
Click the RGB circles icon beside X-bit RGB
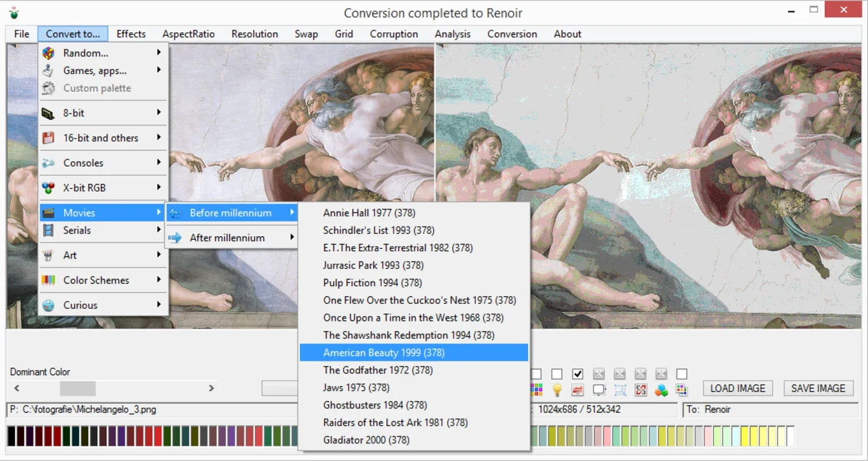coord(48,188)
